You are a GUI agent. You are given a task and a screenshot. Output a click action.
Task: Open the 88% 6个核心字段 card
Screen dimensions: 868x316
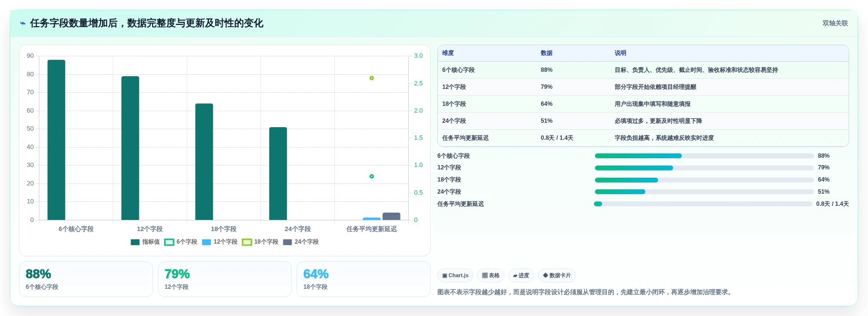[86, 279]
